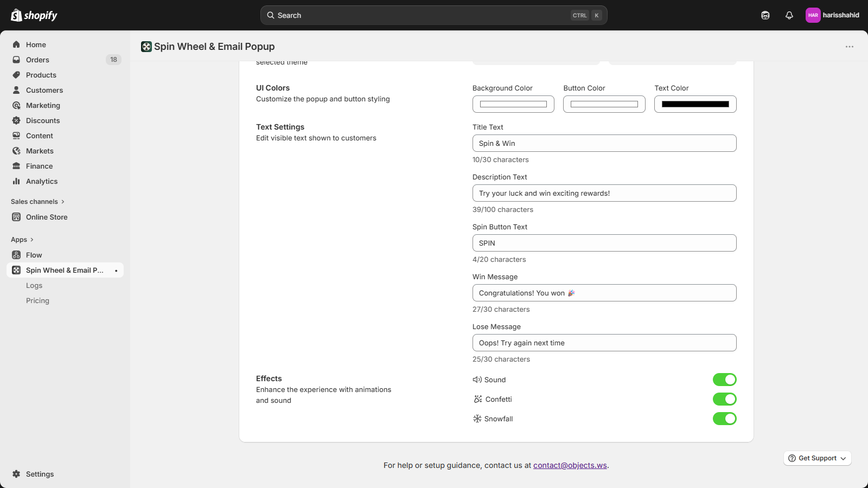
Task: Open the Sidekick assistant icon
Action: pyautogui.click(x=765, y=15)
